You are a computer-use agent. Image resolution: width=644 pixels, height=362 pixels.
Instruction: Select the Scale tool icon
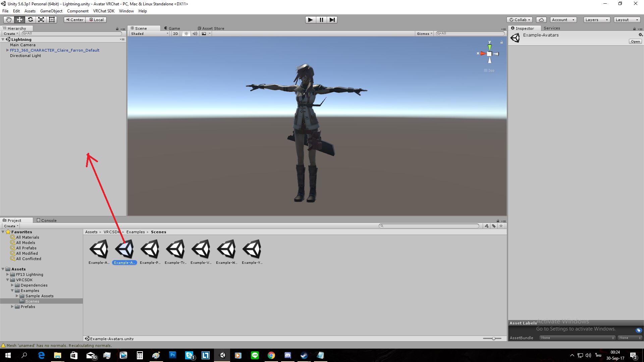point(41,20)
